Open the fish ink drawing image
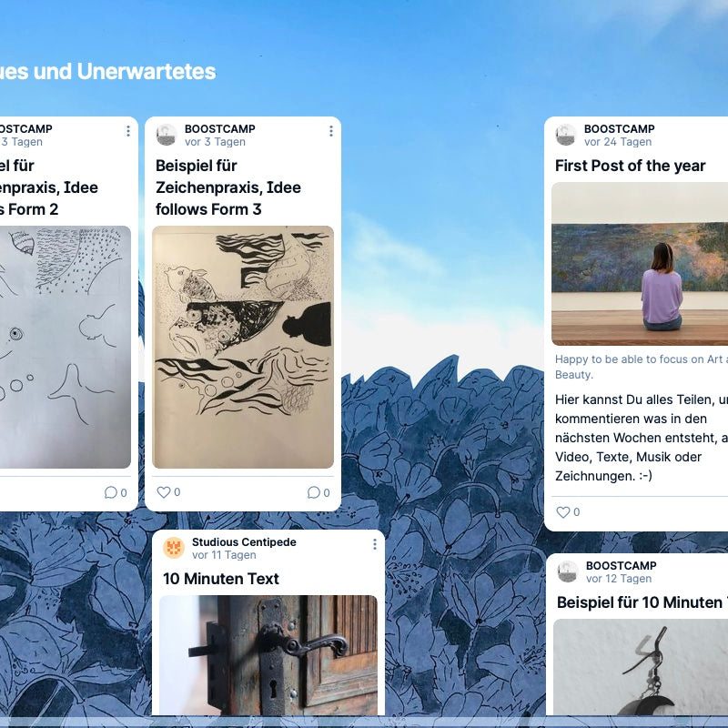The image size is (728, 728). click(x=243, y=347)
